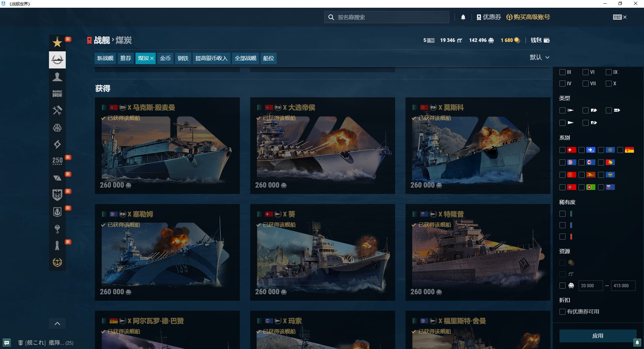Click the wallet icon labeled 钱包
Image resolution: width=644 pixels, height=349 pixels.
[540, 40]
